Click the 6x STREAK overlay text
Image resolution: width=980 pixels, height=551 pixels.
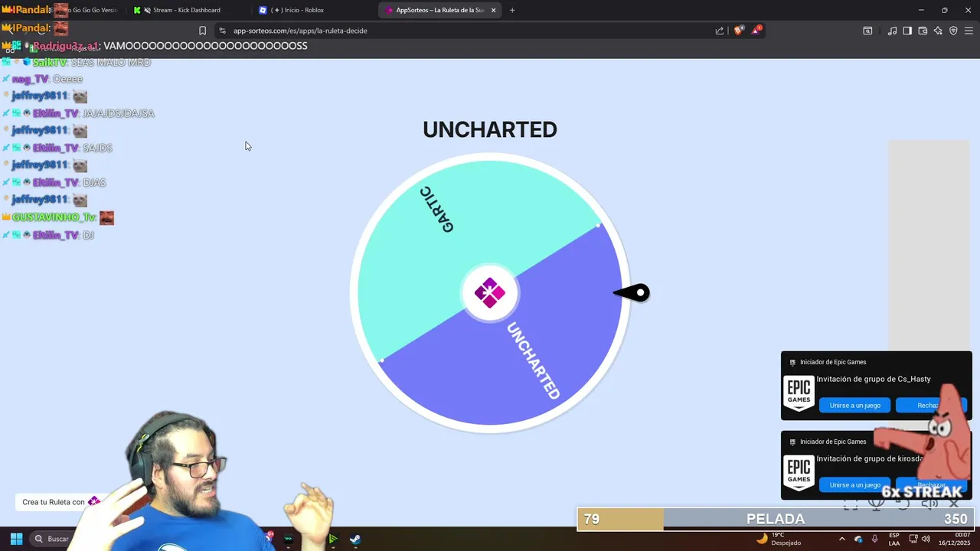922,491
